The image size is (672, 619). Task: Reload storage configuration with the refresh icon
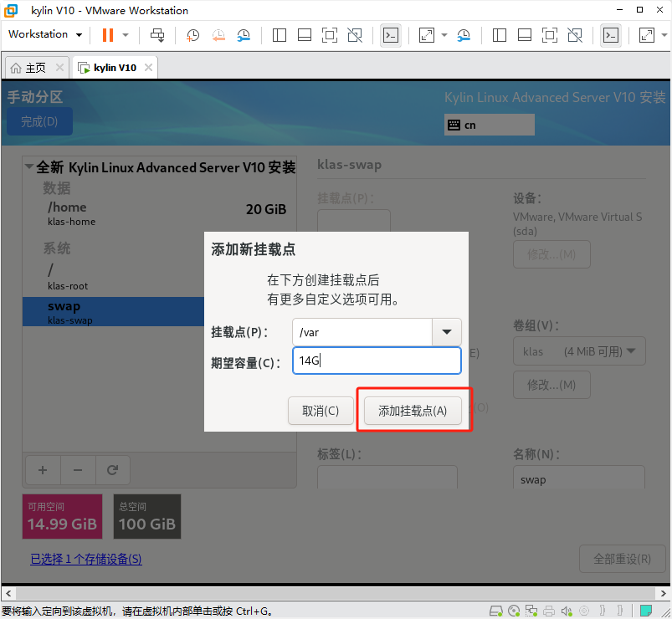(x=113, y=470)
